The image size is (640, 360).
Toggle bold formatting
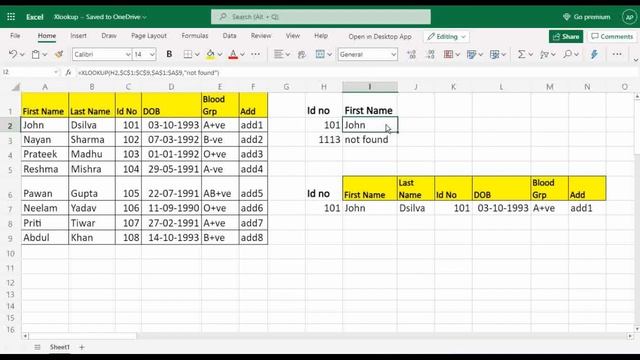169,54
